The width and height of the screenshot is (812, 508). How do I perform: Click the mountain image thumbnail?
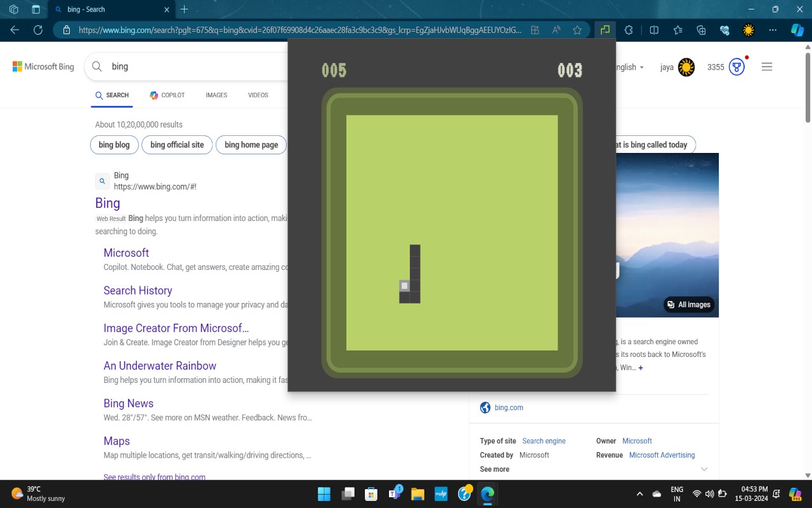[x=667, y=235]
